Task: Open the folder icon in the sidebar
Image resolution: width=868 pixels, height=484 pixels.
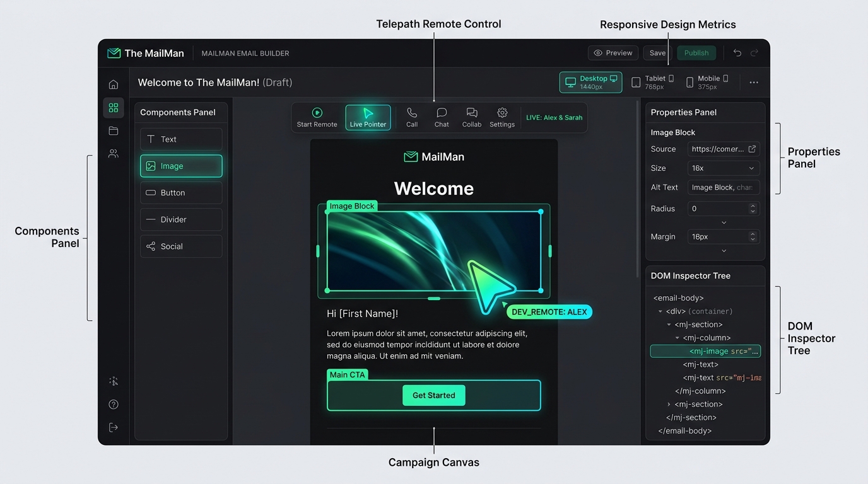Action: point(114,130)
